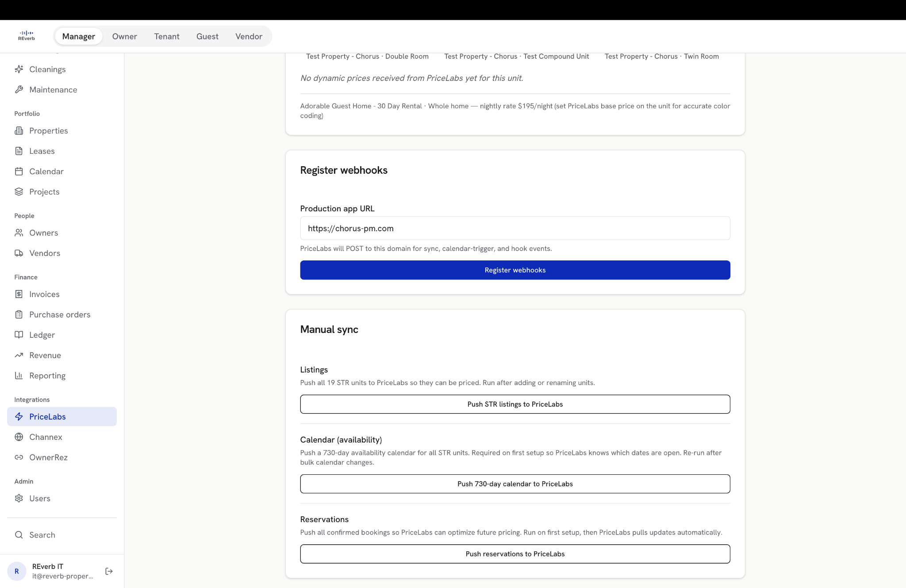The image size is (906, 588).
Task: Click the 'Adorable Guest Home - 30 Day Rental' note
Action: point(515,111)
